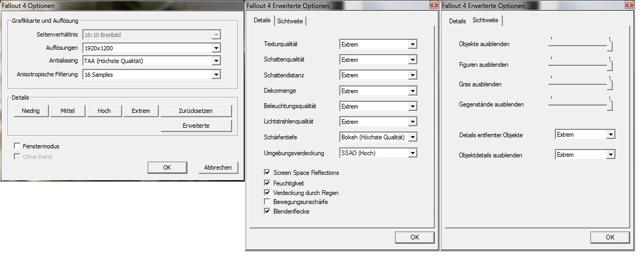Open the Texturqualität dropdown

click(378, 45)
